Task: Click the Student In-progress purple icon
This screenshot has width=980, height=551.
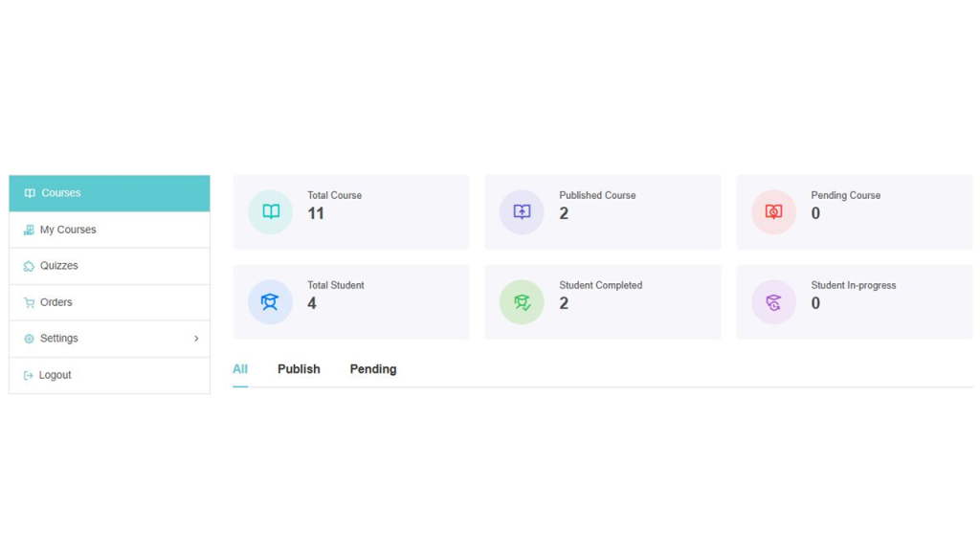Action: point(773,302)
